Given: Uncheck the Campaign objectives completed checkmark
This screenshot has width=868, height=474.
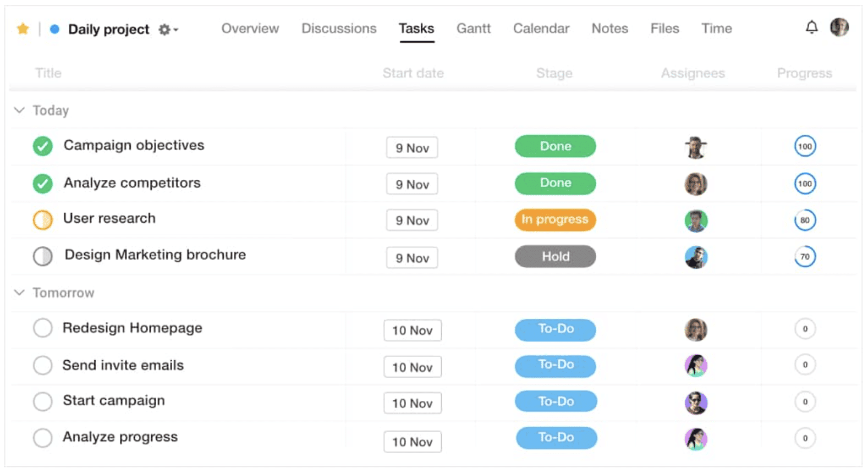Looking at the screenshot, I should coord(42,146).
